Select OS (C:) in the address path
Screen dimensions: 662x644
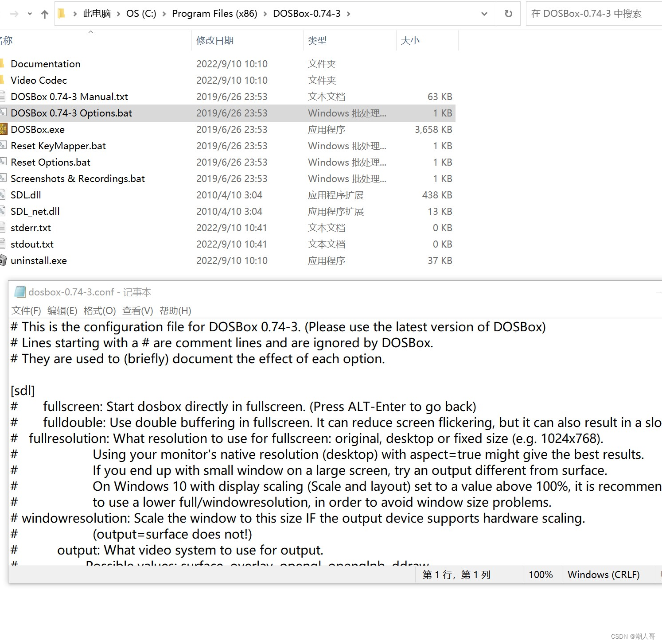click(x=141, y=14)
